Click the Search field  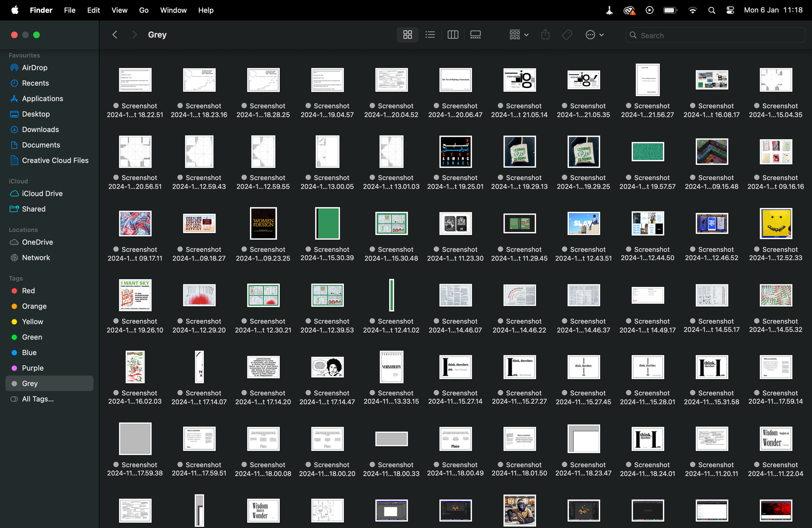tap(715, 35)
